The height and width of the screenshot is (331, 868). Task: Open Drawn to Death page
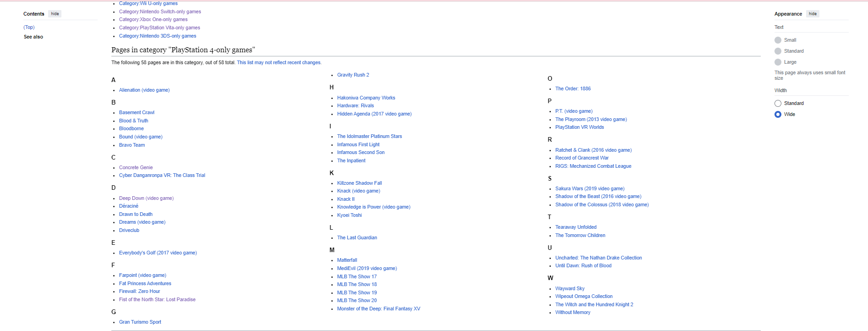[136, 214]
